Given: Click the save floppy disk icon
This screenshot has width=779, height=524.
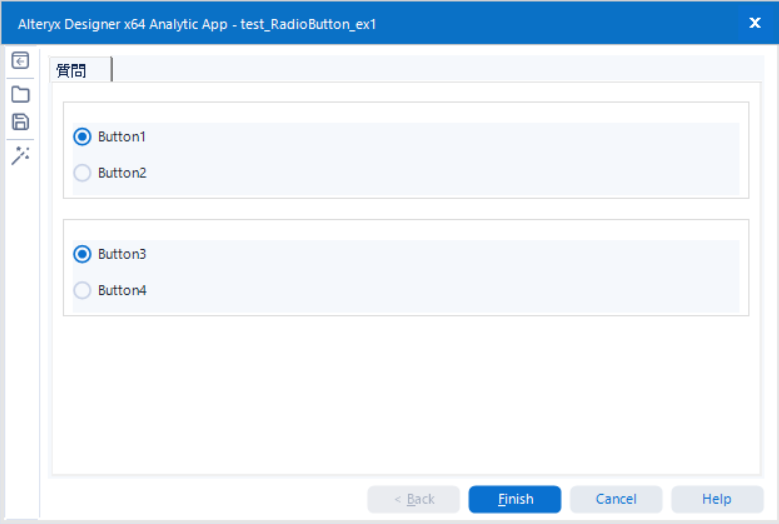Looking at the screenshot, I should pyautogui.click(x=20, y=122).
